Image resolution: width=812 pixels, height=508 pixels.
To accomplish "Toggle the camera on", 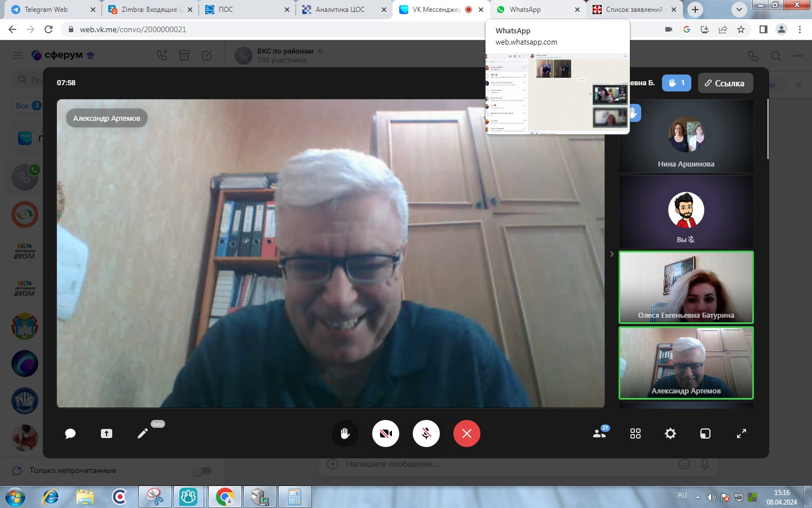I will coord(386,433).
